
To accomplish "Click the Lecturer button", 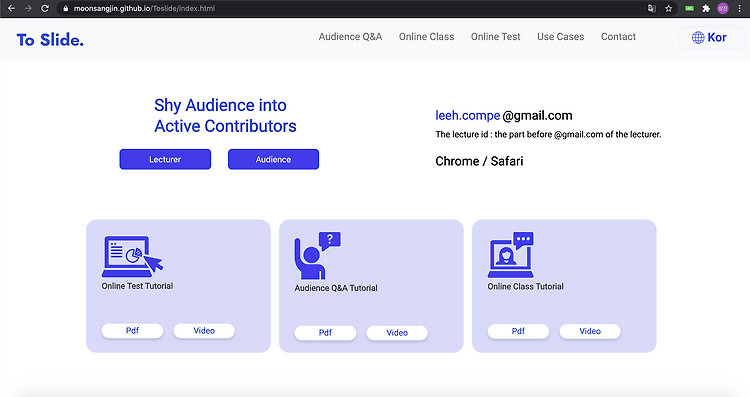I will [x=165, y=159].
